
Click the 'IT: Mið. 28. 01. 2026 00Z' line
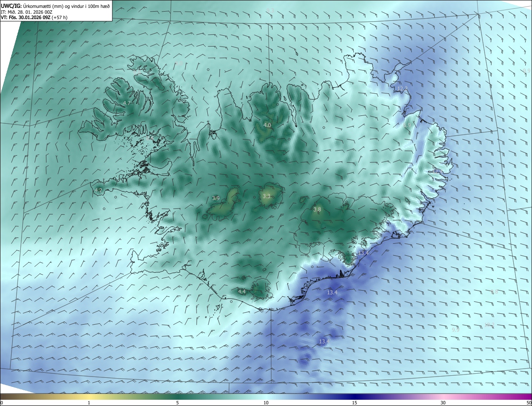point(26,12)
